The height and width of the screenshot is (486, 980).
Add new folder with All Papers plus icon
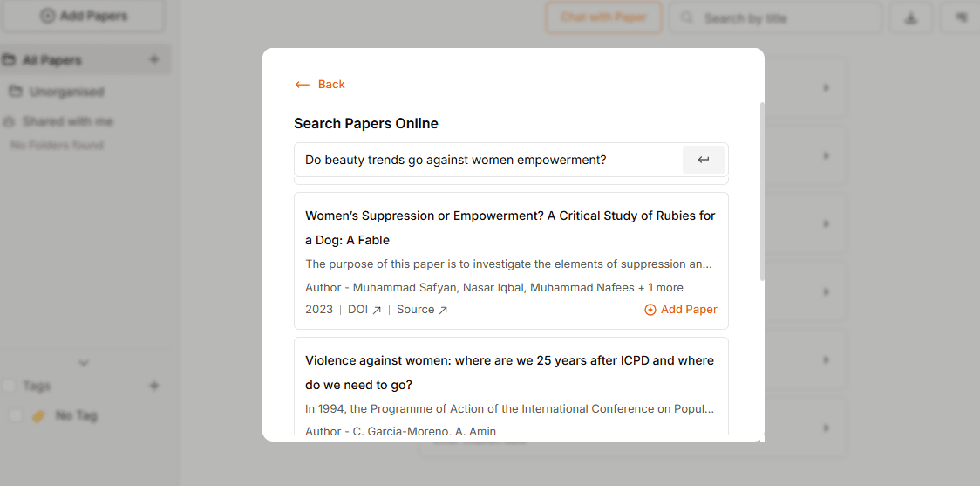coord(154,60)
